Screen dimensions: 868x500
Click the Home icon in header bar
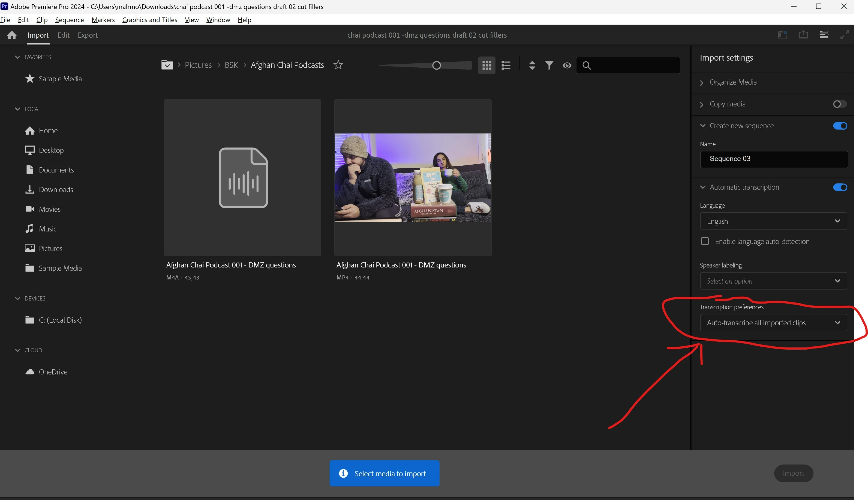pos(12,35)
